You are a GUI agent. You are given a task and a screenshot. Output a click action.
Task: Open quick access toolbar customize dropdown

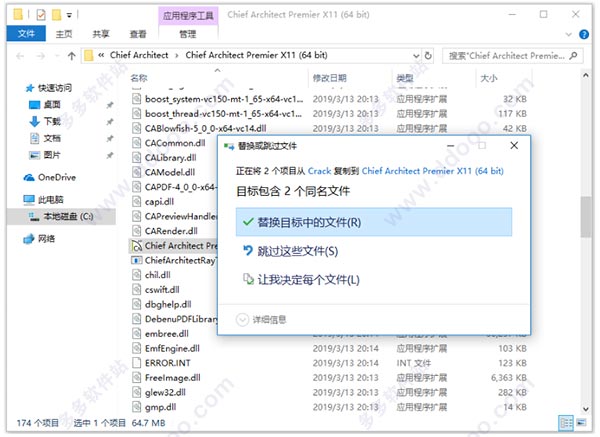69,16
